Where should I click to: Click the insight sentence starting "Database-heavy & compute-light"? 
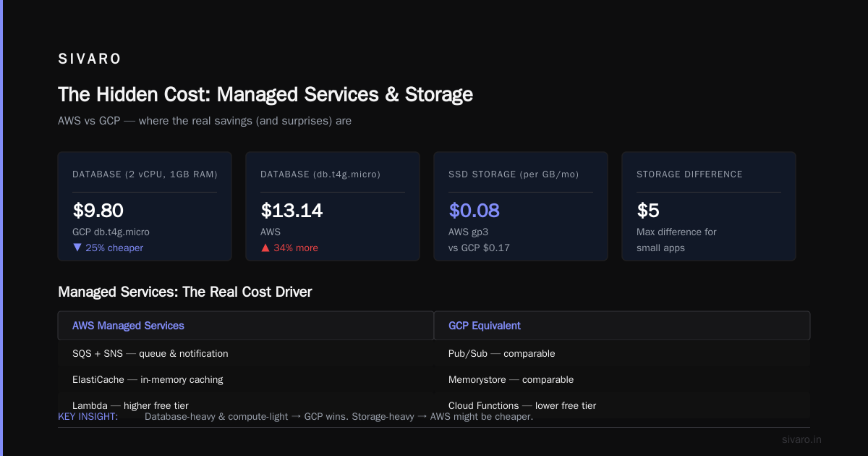coord(339,416)
